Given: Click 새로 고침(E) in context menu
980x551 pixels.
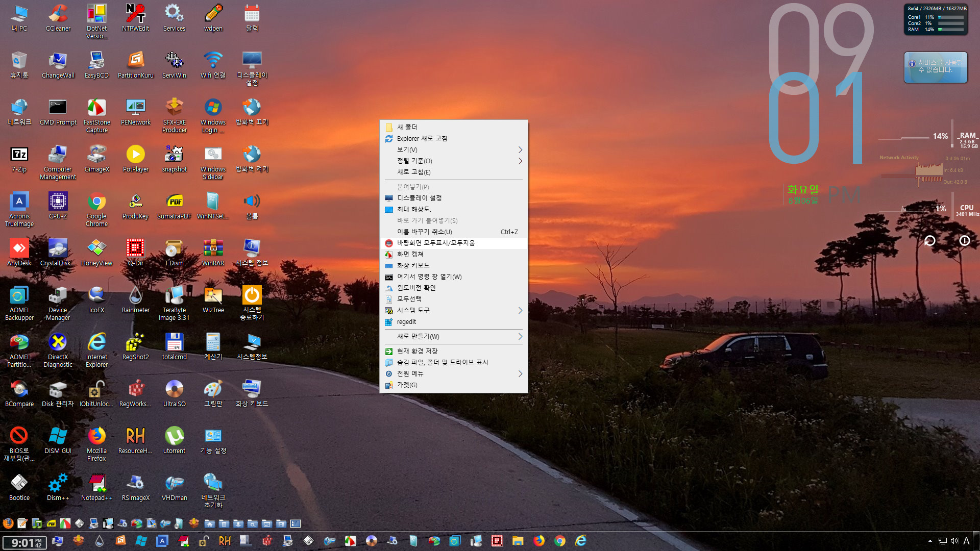Looking at the screenshot, I should [x=454, y=172].
